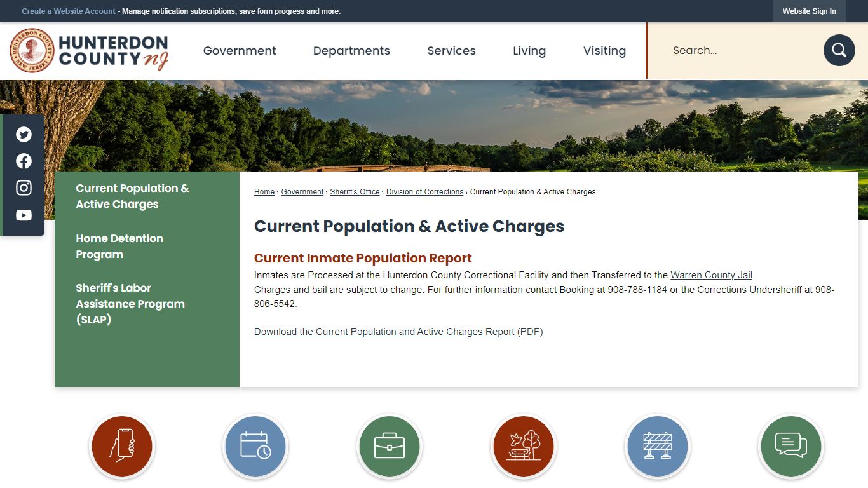Image resolution: width=868 pixels, height=488 pixels.
Task: Select Current Population & Active Charges sidebar item
Action: point(132,196)
